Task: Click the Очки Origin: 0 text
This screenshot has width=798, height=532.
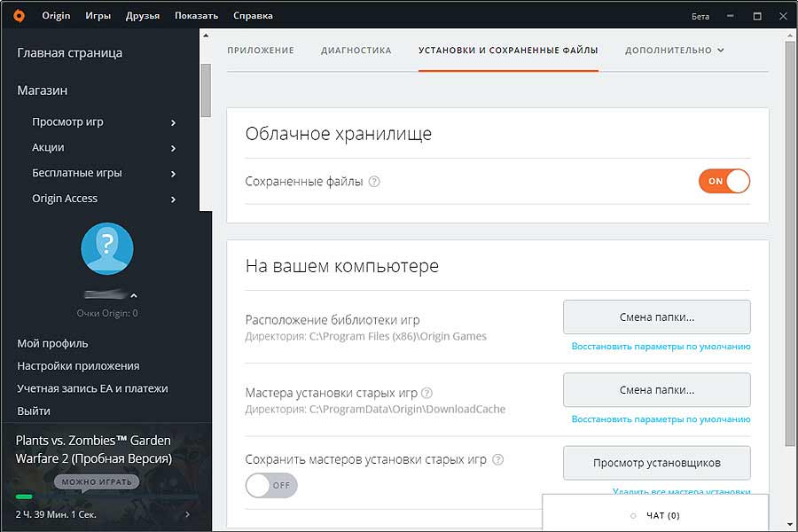Action: coord(107,313)
